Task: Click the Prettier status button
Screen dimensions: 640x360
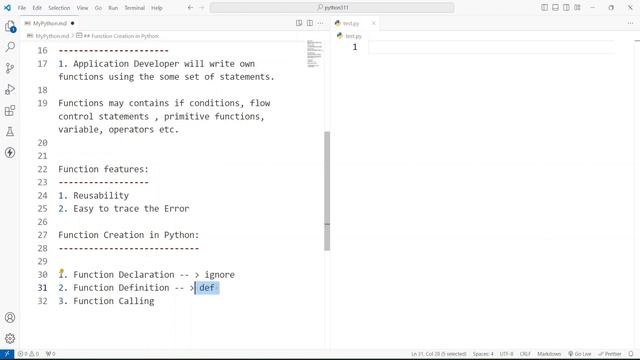Action: [610, 354]
